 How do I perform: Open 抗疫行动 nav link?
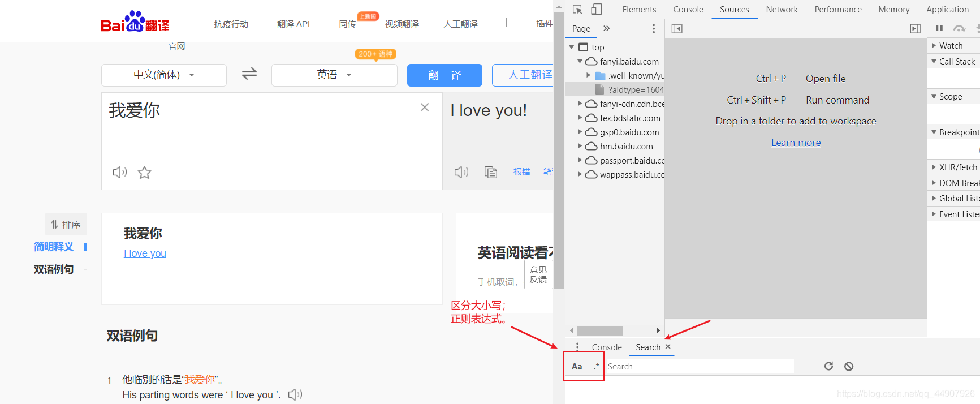coord(231,24)
